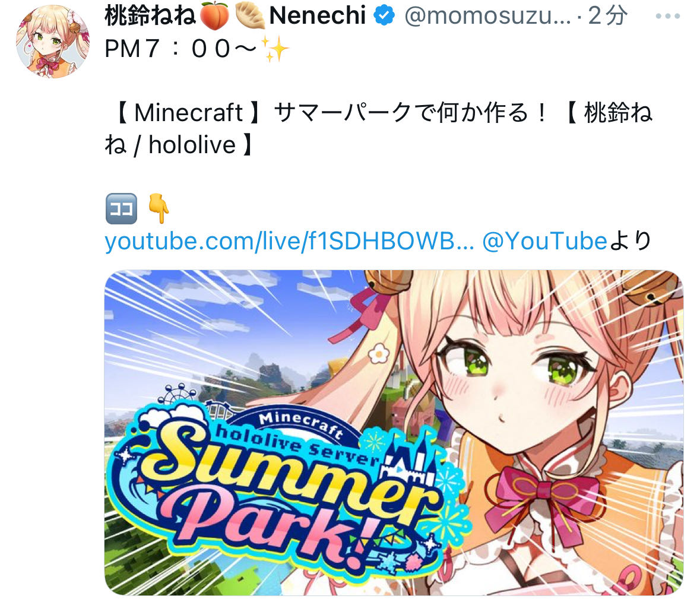Screen dimensions: 700x602
Task: Click the hololive text in the tweet body
Action: pos(192,145)
